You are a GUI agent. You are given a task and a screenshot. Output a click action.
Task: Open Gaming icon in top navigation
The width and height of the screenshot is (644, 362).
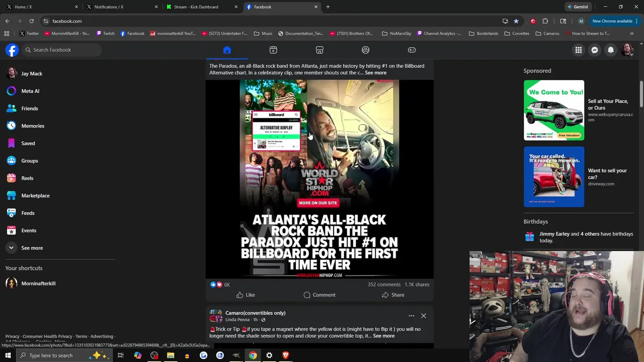[412, 50]
